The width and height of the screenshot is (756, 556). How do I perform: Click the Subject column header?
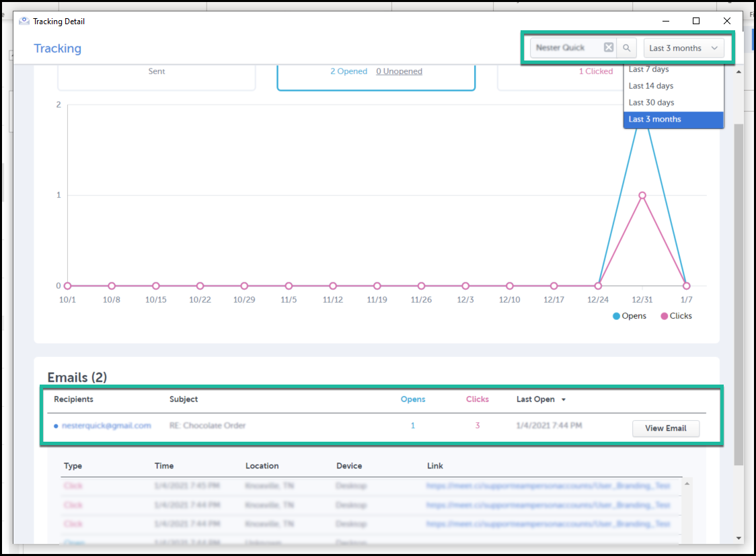coord(184,399)
